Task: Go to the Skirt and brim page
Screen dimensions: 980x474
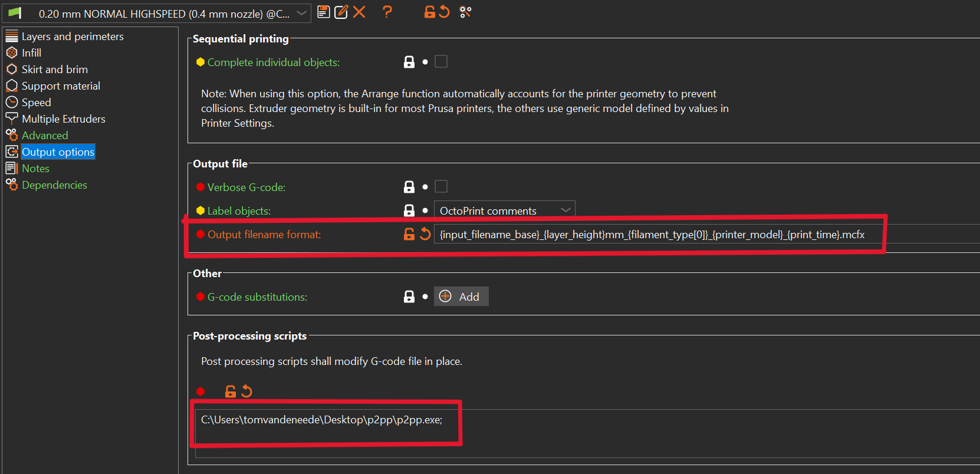Action: (54, 70)
